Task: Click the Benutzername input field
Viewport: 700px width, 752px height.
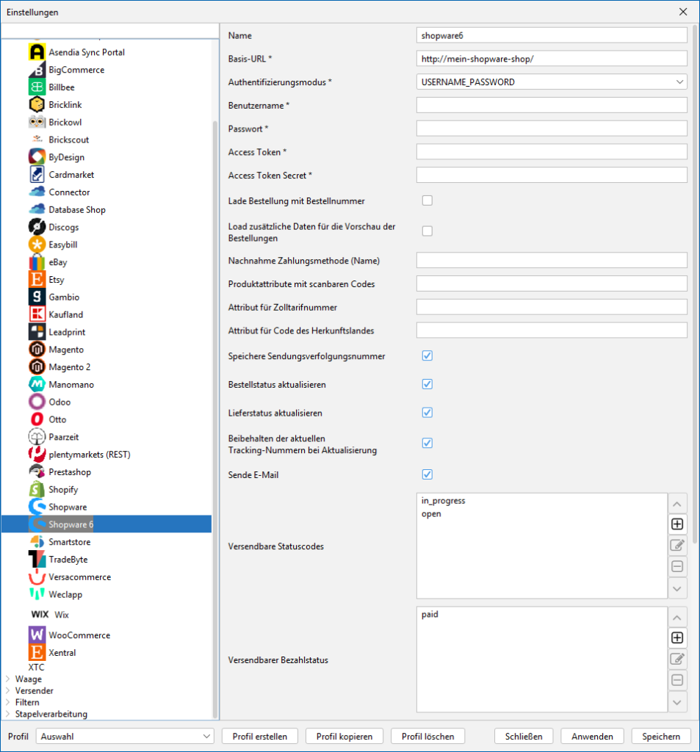Action: 552,105
